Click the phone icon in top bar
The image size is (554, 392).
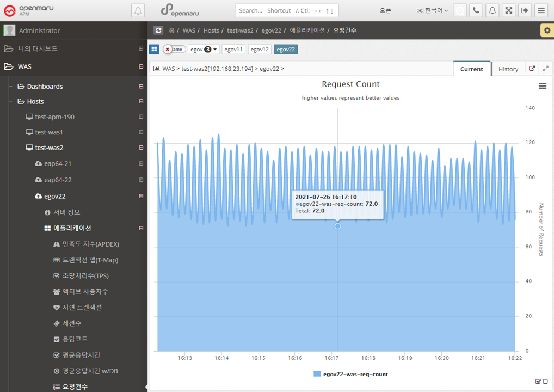click(476, 10)
